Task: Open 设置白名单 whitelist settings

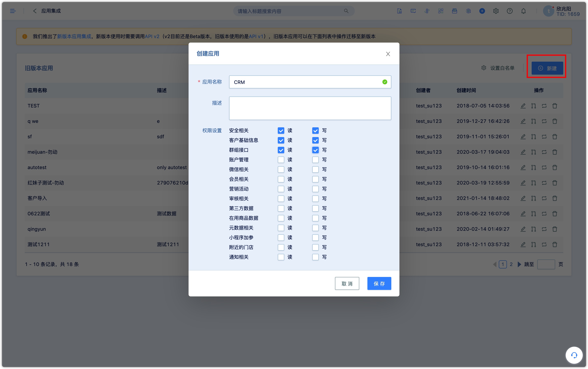Action: (498, 68)
